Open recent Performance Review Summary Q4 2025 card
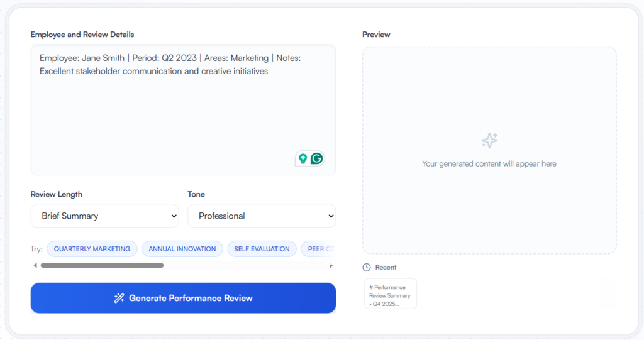This screenshot has width=644, height=340. pos(390,293)
